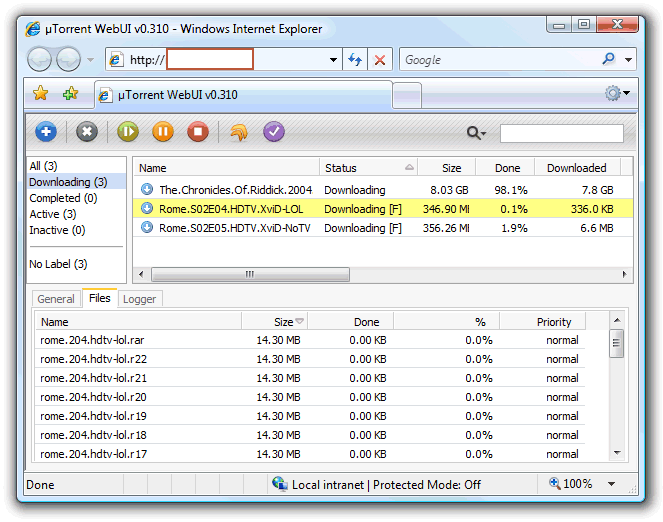This screenshot has width=663, height=522.
Task: Select file rome.204.hdtv-lol.r22
Action: 310,359
